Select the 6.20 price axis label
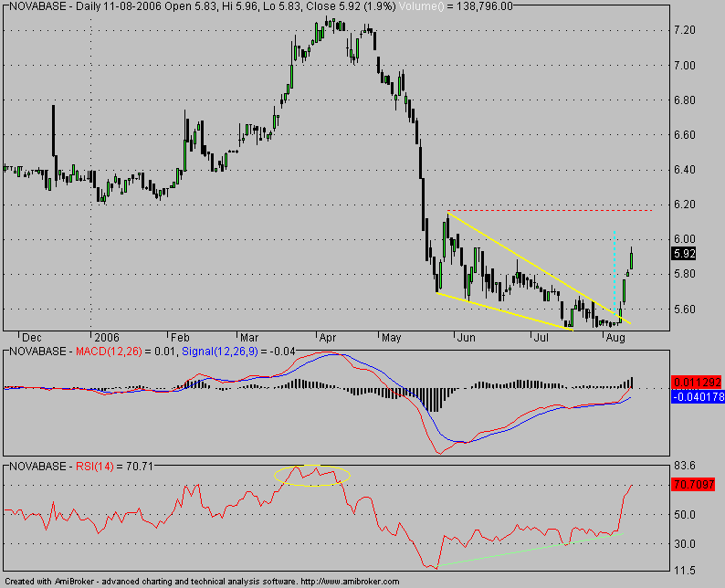 (x=685, y=205)
